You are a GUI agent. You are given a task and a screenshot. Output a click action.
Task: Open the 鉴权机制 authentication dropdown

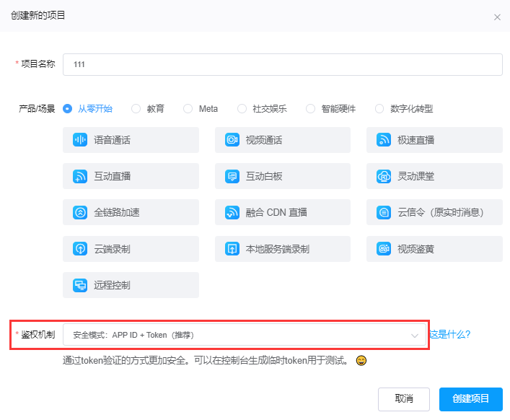pyautogui.click(x=238, y=335)
